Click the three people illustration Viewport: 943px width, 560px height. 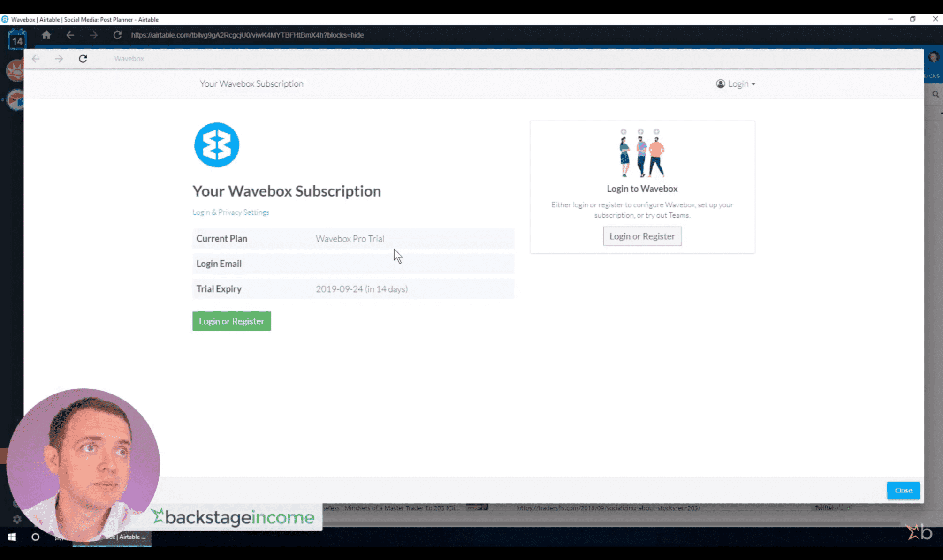click(x=642, y=153)
